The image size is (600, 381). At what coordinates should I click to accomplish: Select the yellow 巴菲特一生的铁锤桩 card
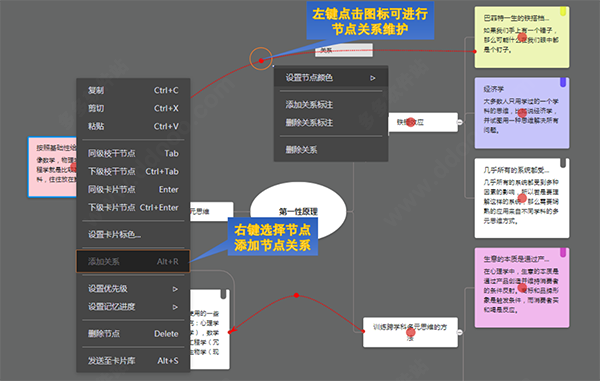(522, 37)
